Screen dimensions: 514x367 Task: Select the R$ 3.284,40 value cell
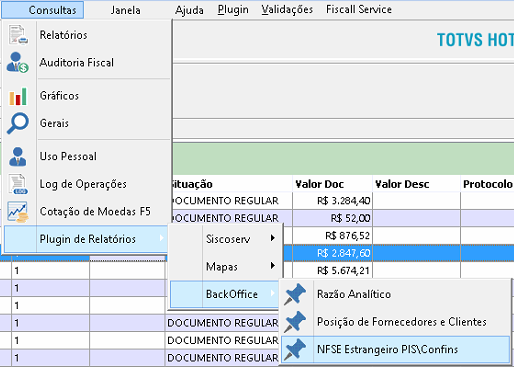[x=332, y=201]
